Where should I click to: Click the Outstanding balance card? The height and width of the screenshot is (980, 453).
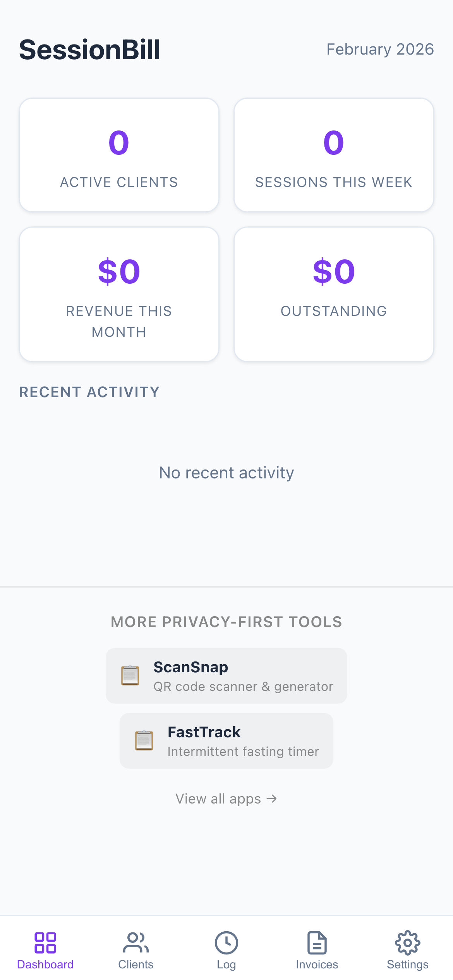coord(334,293)
